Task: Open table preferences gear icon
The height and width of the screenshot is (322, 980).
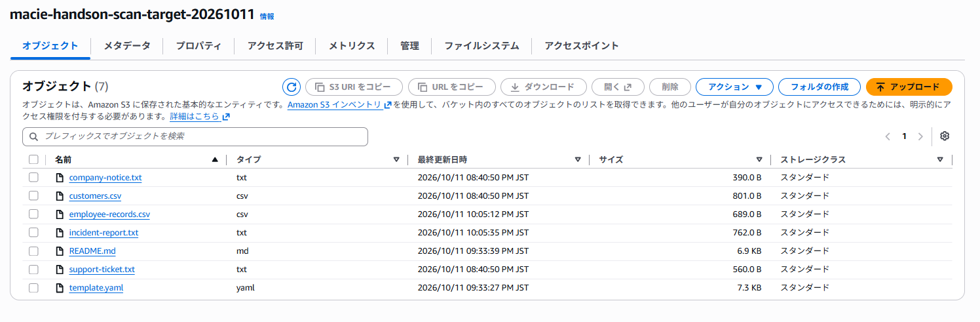Action: pyautogui.click(x=945, y=136)
